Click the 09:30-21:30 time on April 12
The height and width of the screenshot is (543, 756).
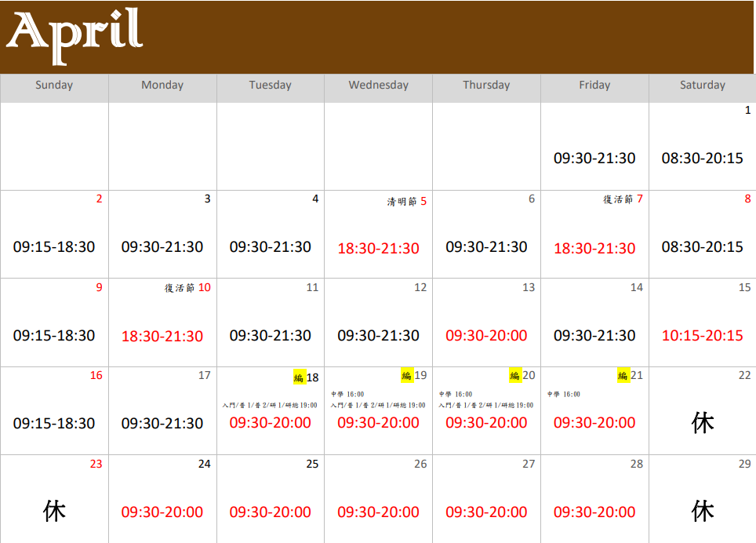[x=379, y=336]
